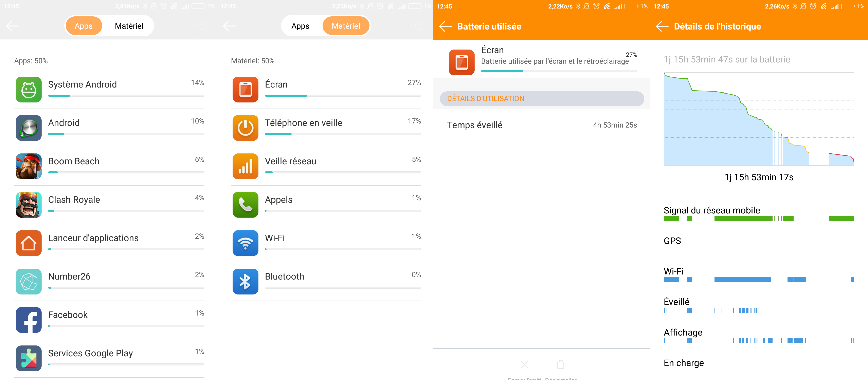Go back from Détails de l'historique screen
This screenshot has width=868, height=380.
(x=662, y=26)
